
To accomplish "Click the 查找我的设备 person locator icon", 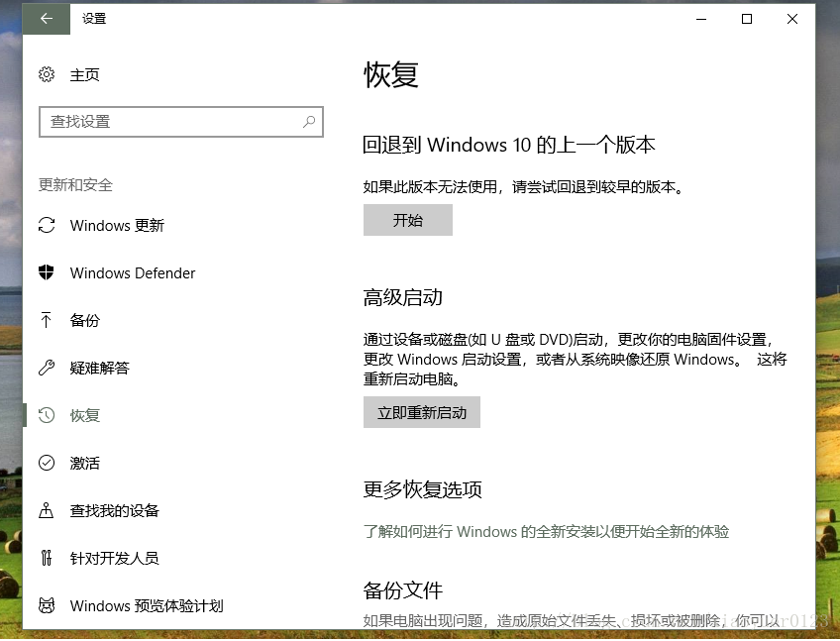I will [47, 510].
